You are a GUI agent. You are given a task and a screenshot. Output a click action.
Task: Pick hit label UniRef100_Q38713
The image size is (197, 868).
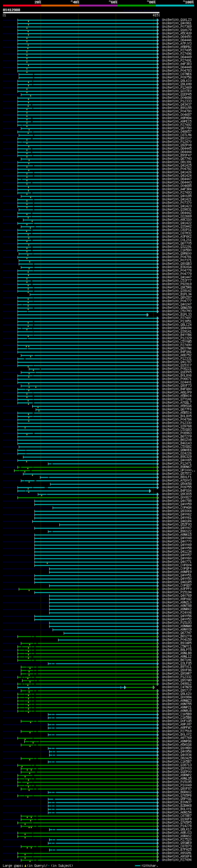[177, 765]
